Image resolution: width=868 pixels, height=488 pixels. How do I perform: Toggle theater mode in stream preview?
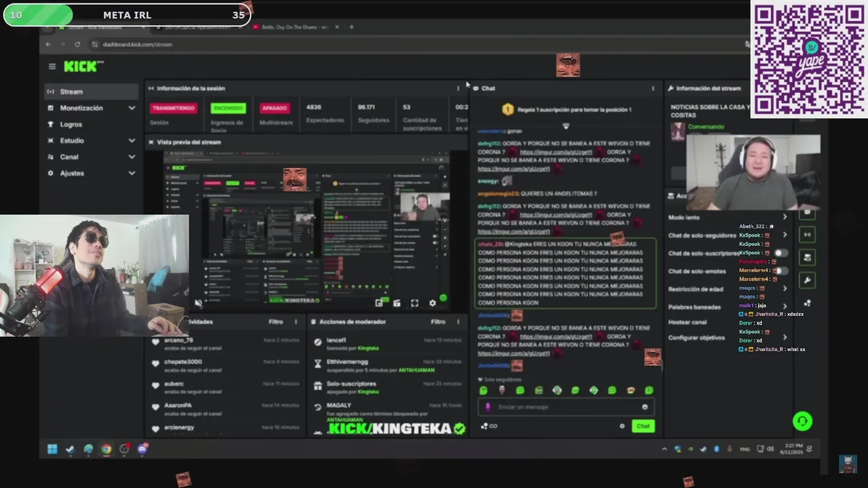click(x=397, y=303)
